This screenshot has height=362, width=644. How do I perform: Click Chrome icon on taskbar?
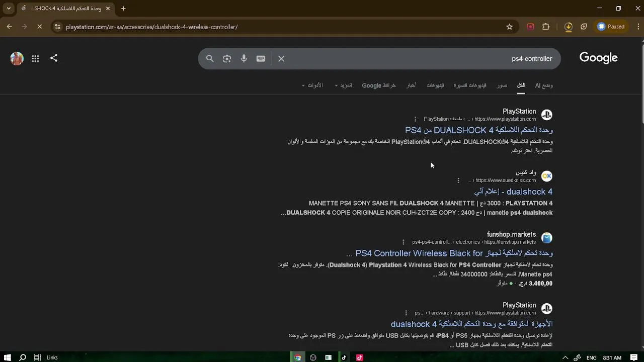point(298,357)
